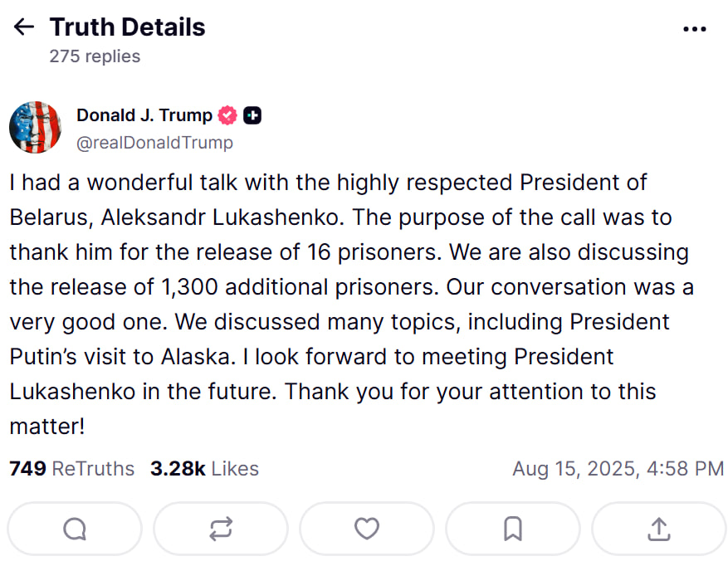Go back using the left arrow
The width and height of the screenshot is (728, 561).
pos(24,27)
